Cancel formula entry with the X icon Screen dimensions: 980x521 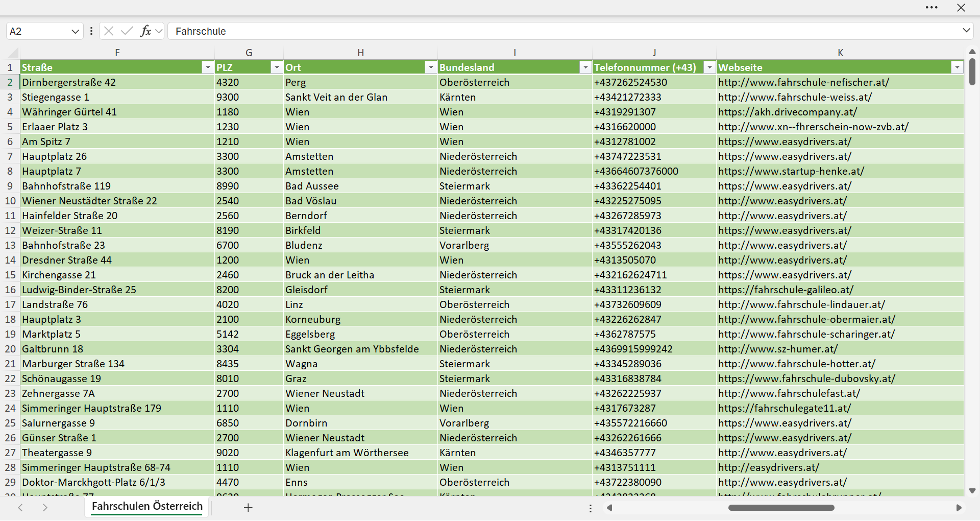coord(108,31)
